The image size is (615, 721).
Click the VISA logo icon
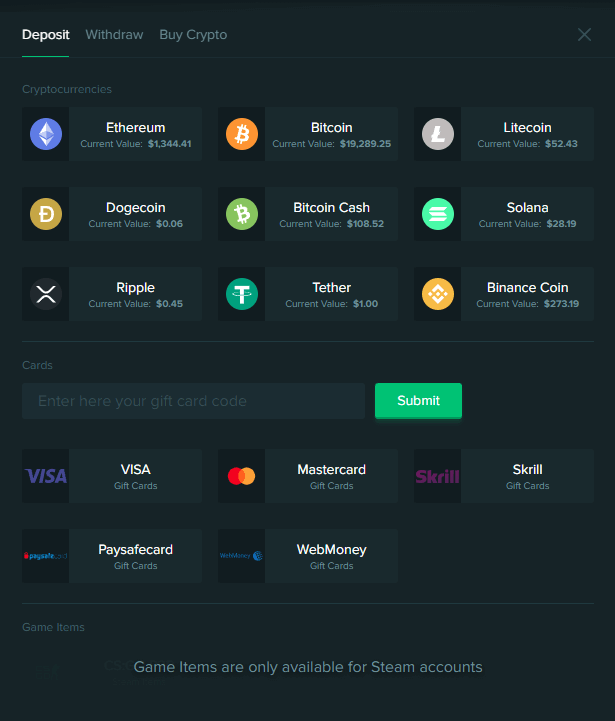coord(46,476)
